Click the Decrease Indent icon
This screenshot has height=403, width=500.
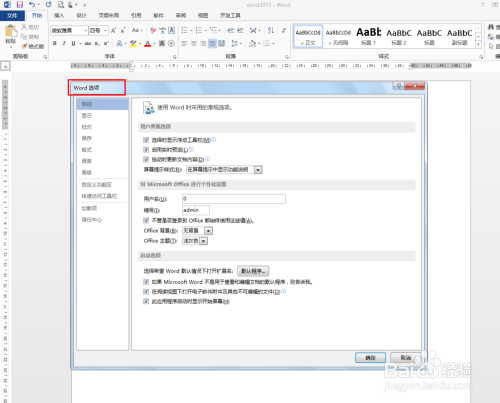click(231, 30)
